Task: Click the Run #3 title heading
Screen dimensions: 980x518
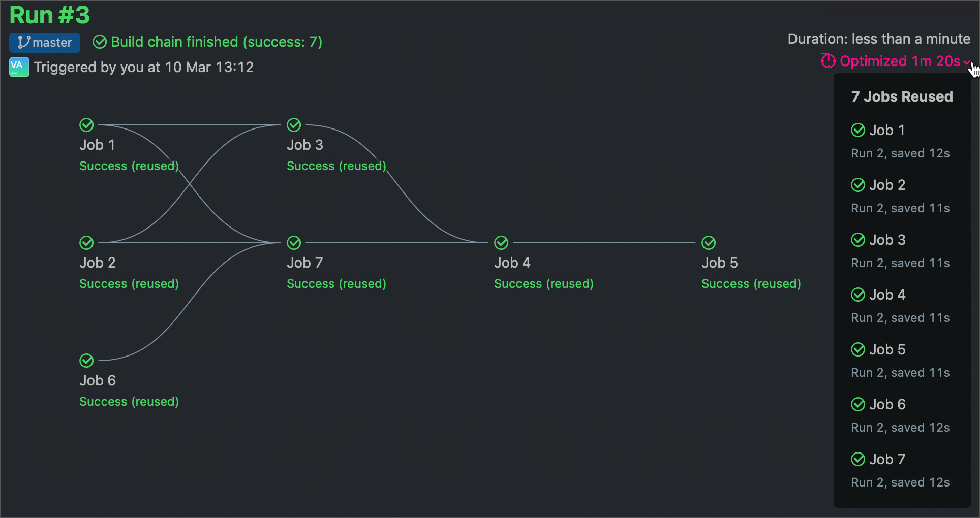Action: click(x=50, y=15)
